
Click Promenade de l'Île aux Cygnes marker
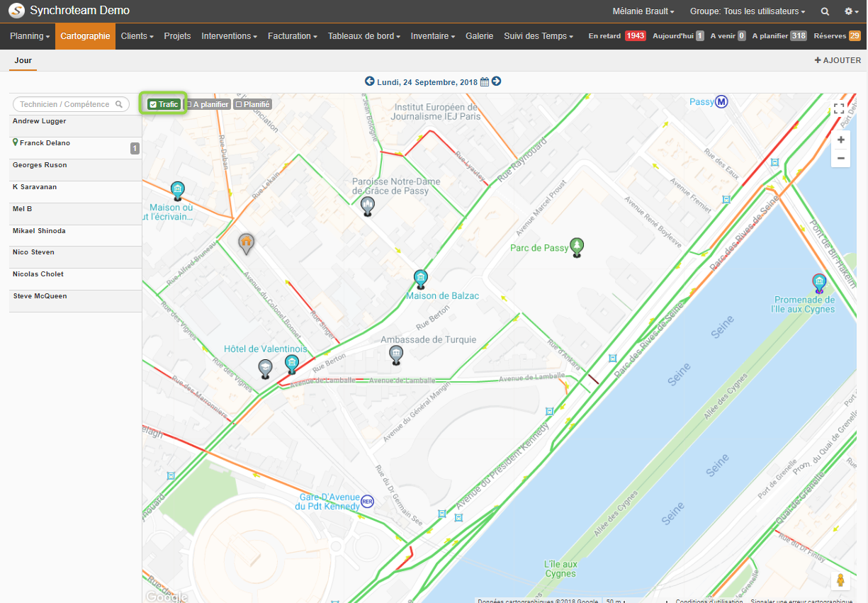819,283
